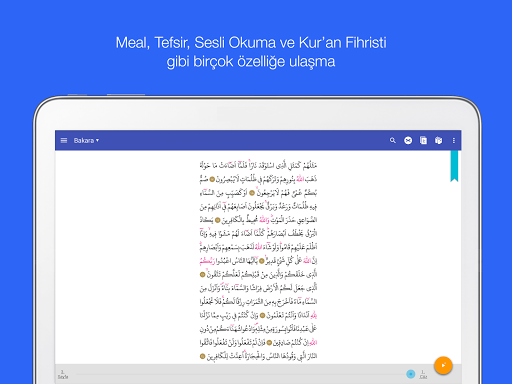Screen dimensions: 512x384
Task: Click the blue page slider handle
Action: click(x=411, y=374)
